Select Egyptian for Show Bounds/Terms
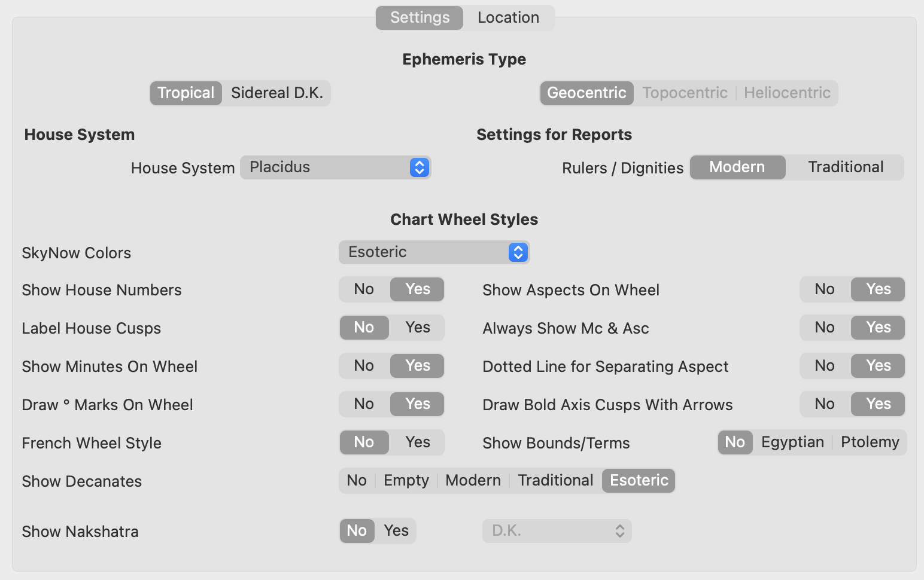Viewport: 924px width, 580px height. pos(792,442)
